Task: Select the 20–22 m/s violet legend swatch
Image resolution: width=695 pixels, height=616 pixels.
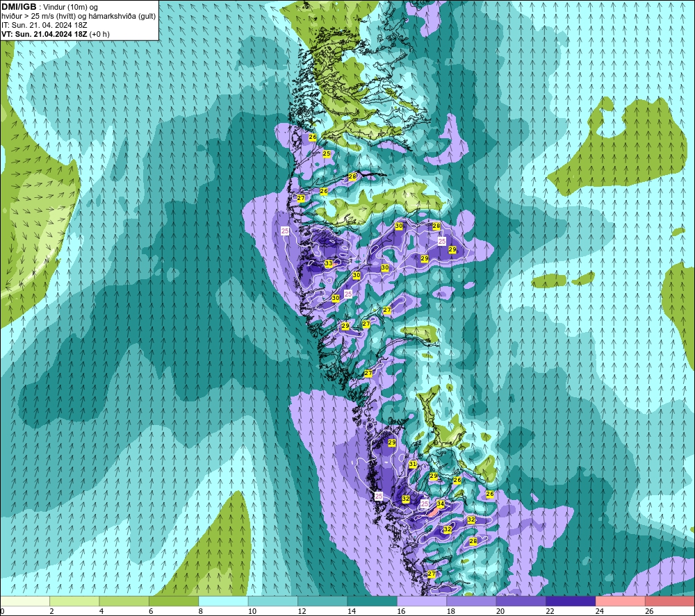Action: pos(521,601)
